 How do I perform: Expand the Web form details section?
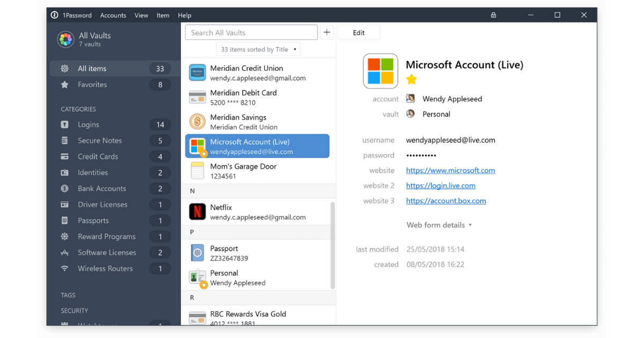tap(439, 225)
